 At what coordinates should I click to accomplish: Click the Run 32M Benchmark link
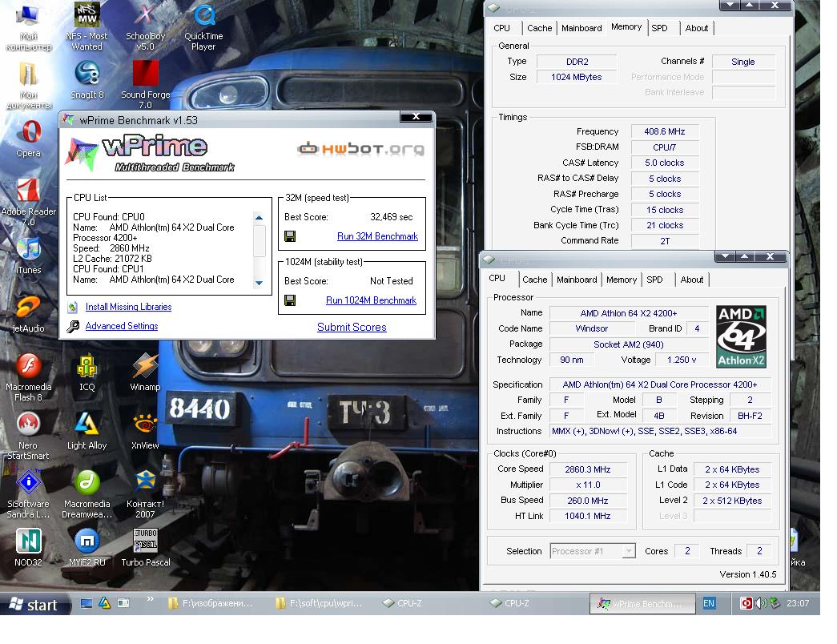377,236
